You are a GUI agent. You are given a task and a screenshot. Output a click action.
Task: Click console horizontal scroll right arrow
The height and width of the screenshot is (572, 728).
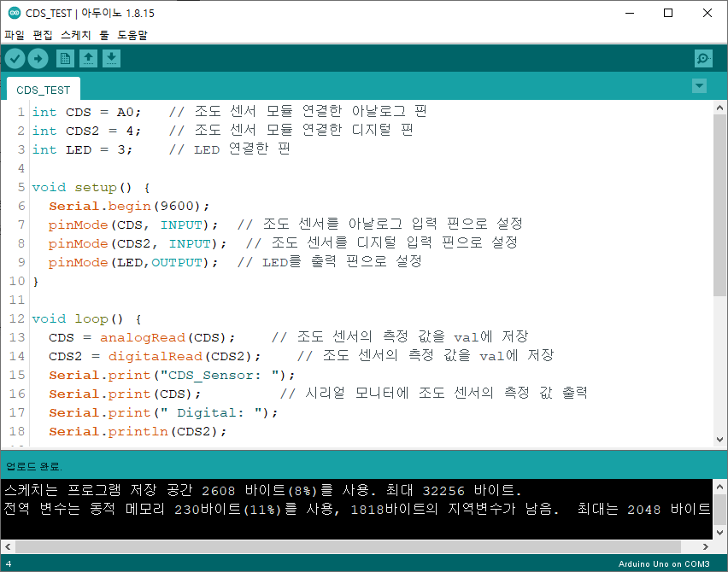point(706,546)
